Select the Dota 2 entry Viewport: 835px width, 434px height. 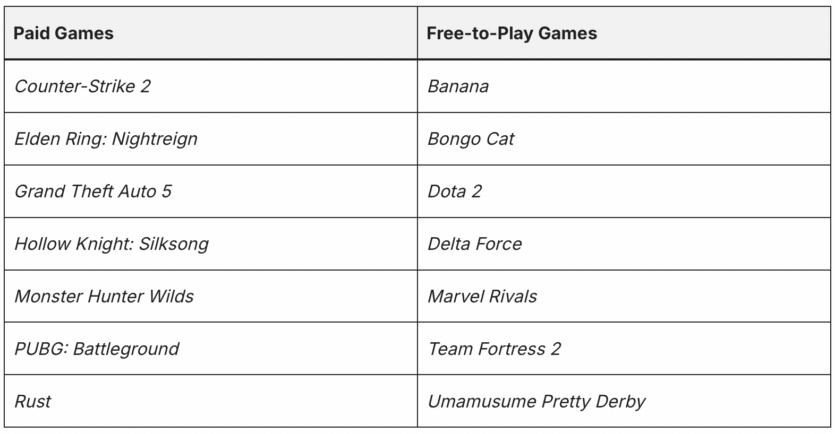coord(454,191)
